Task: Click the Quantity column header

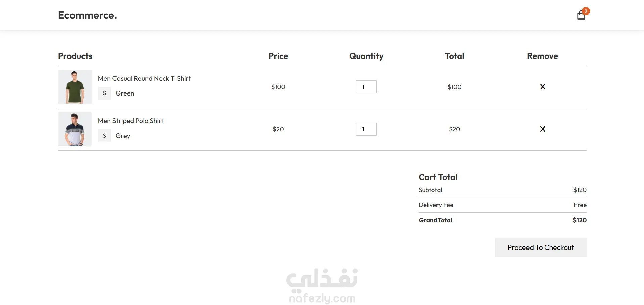Action: click(x=366, y=56)
